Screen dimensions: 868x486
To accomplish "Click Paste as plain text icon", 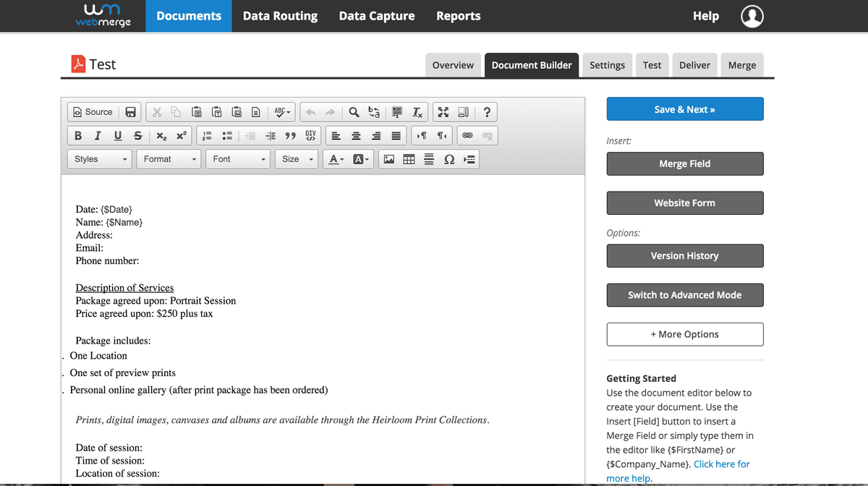I will (x=216, y=112).
